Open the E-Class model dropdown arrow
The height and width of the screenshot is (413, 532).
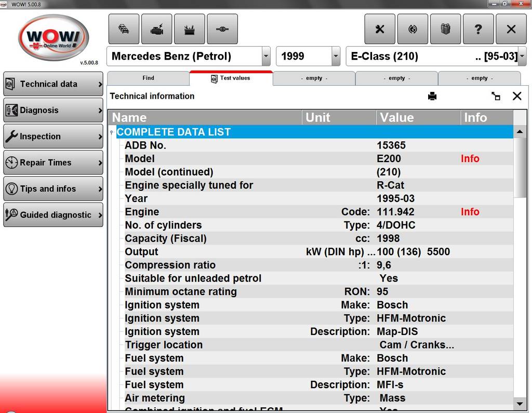click(522, 56)
